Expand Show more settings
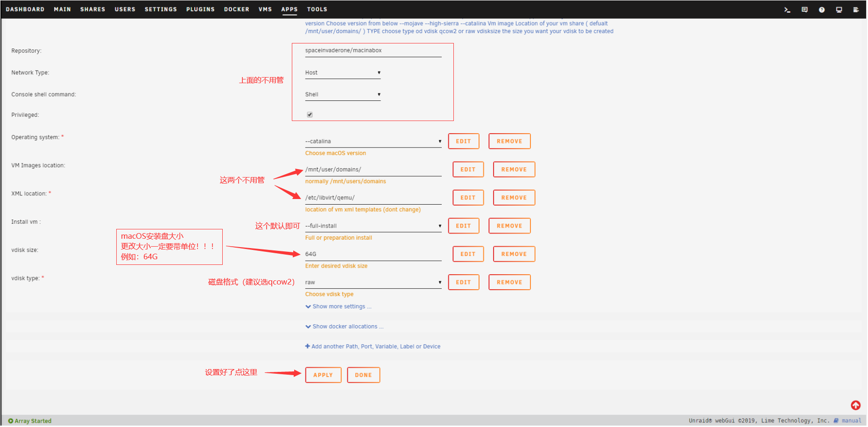Viewport: 868px width, 427px height. click(339, 307)
